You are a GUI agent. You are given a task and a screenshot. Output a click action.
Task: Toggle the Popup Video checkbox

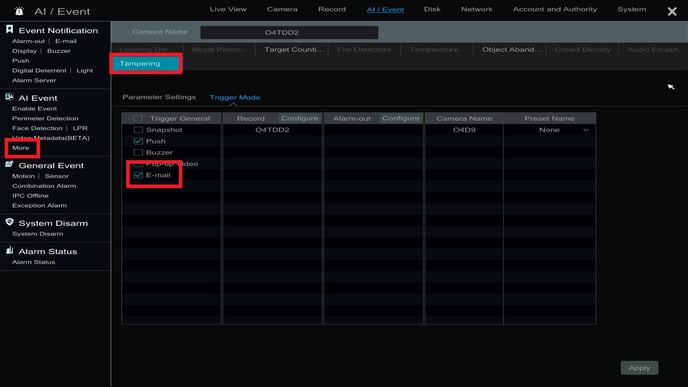pyautogui.click(x=138, y=164)
